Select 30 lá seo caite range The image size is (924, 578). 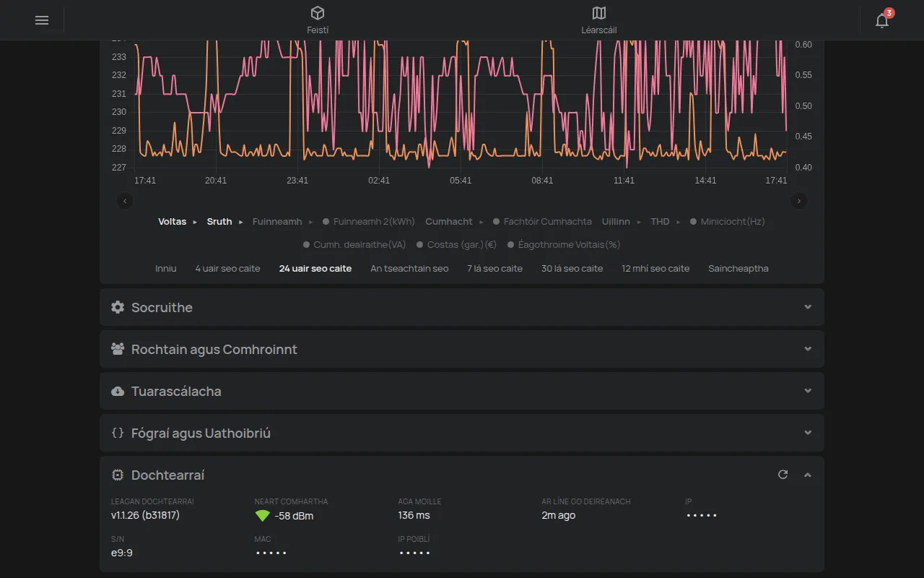[x=572, y=268]
